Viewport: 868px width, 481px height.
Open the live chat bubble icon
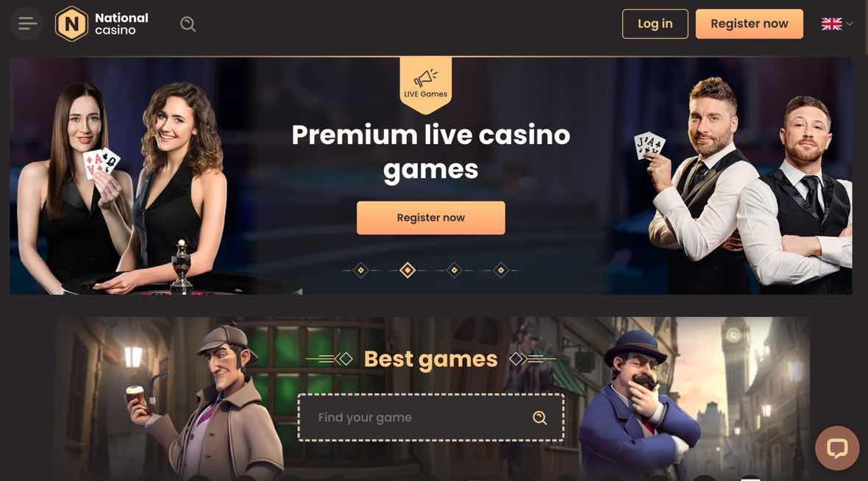click(837, 448)
